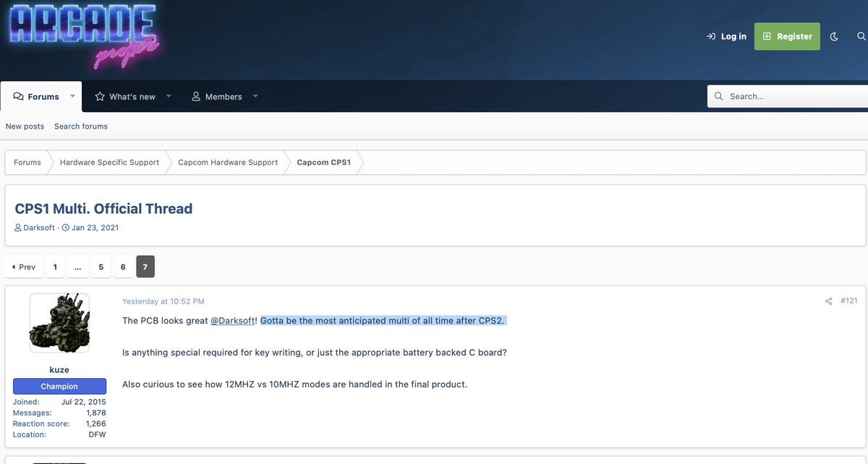Select the current page 7
Image resolution: width=868 pixels, height=464 pixels.
pyautogui.click(x=145, y=267)
